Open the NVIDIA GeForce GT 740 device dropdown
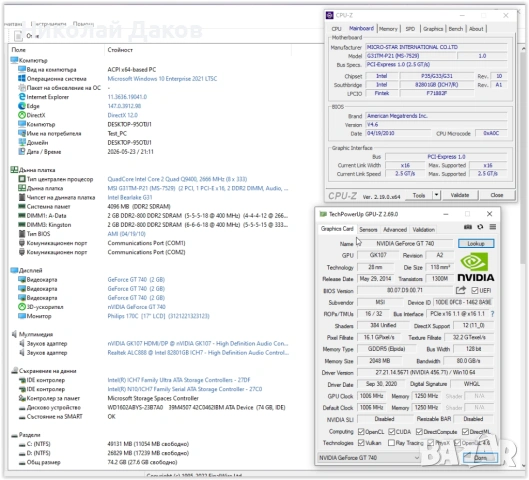This screenshot has width=529, height=480. pos(369,458)
